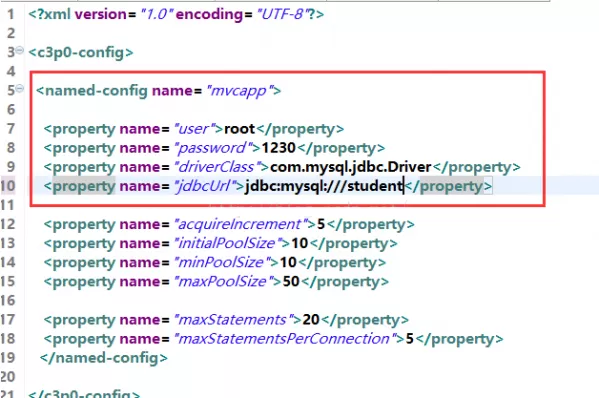Click the "user" property name
This screenshot has width=599, height=398.
coord(194,129)
